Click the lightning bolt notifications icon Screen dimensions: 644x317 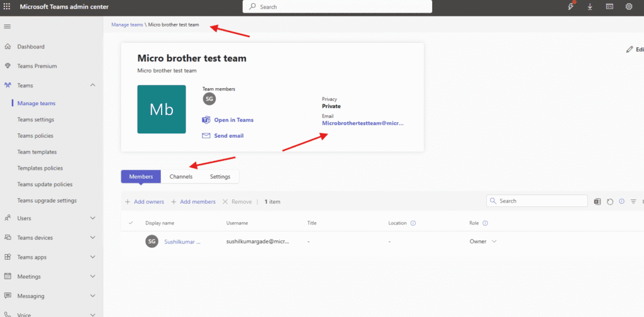(x=571, y=6)
